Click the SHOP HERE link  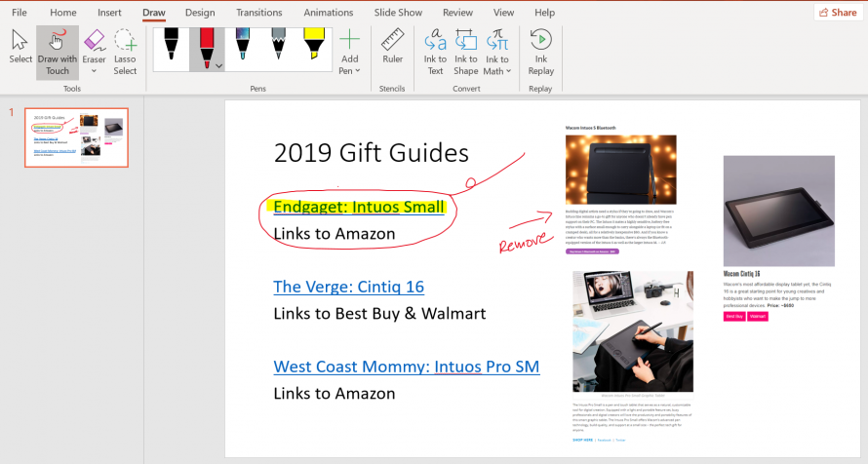(583, 441)
